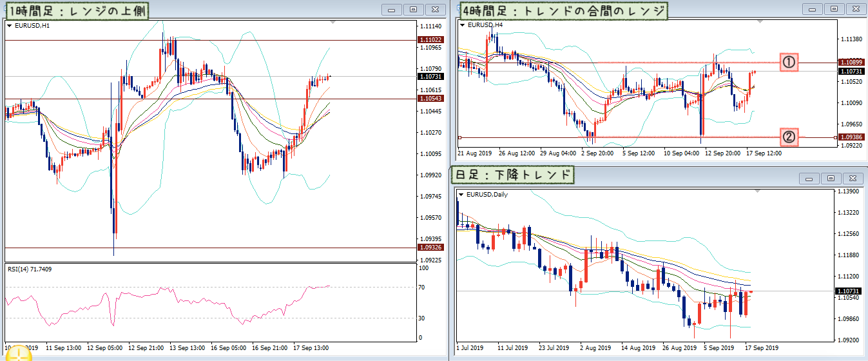Image resolution: width=868 pixels, height=361 pixels.
Task: Minimize the EURUSD,Daily chart window
Action: (x=809, y=179)
